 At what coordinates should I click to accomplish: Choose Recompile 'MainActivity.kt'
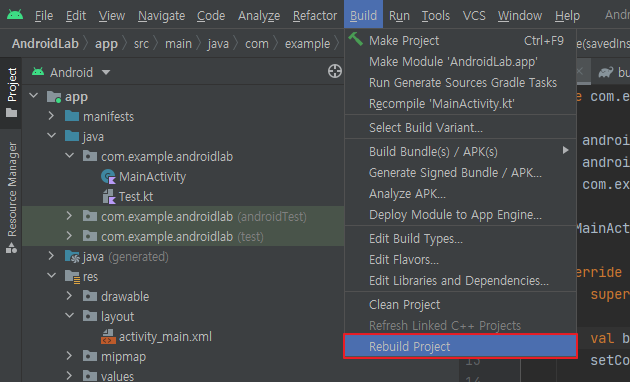460,104
